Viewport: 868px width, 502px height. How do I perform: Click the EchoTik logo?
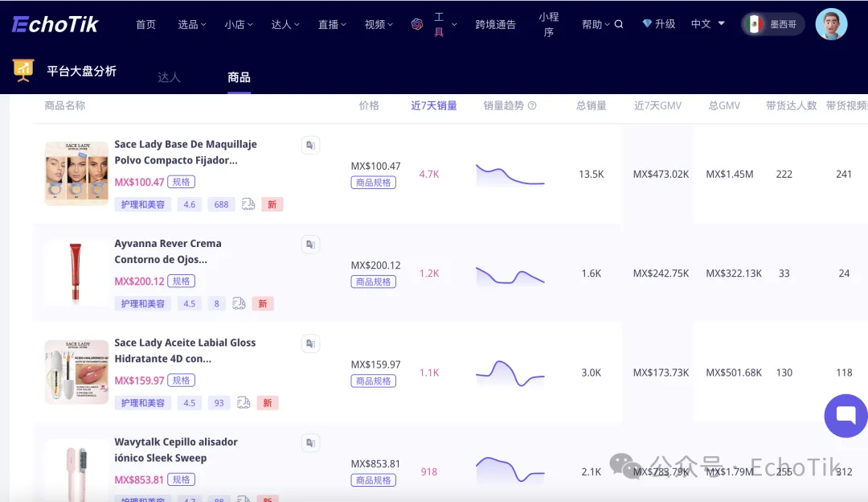55,24
